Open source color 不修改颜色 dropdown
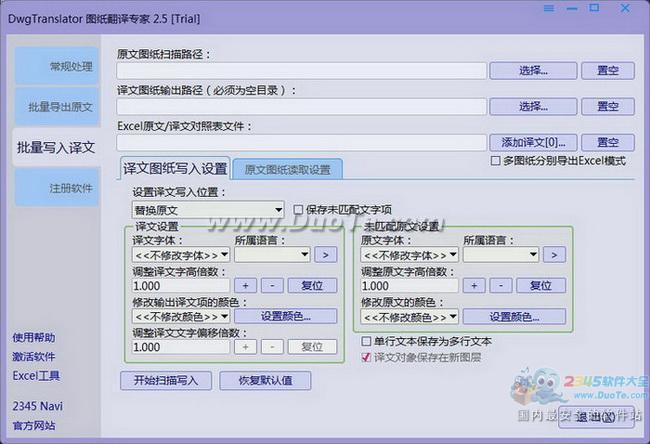 [x=410, y=317]
